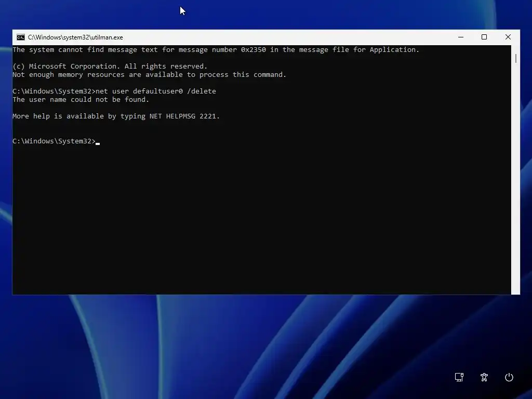
Task: Close the utilman.exe command window
Action: point(508,37)
